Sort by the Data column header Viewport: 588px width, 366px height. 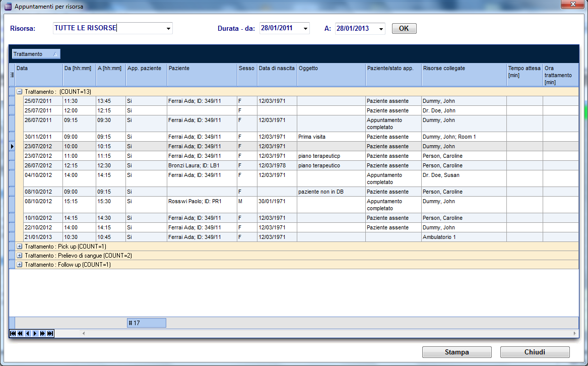pos(39,75)
